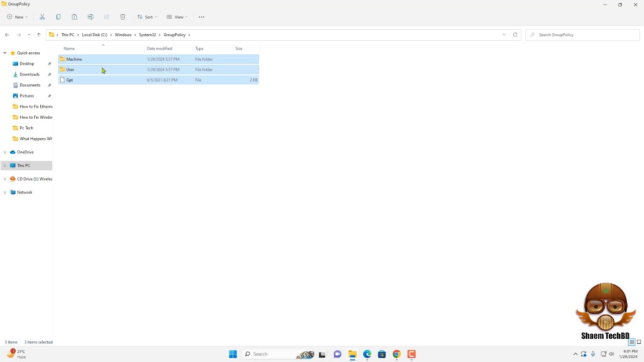
Task: Open How to Fix Etherne folder
Action: coord(32,107)
